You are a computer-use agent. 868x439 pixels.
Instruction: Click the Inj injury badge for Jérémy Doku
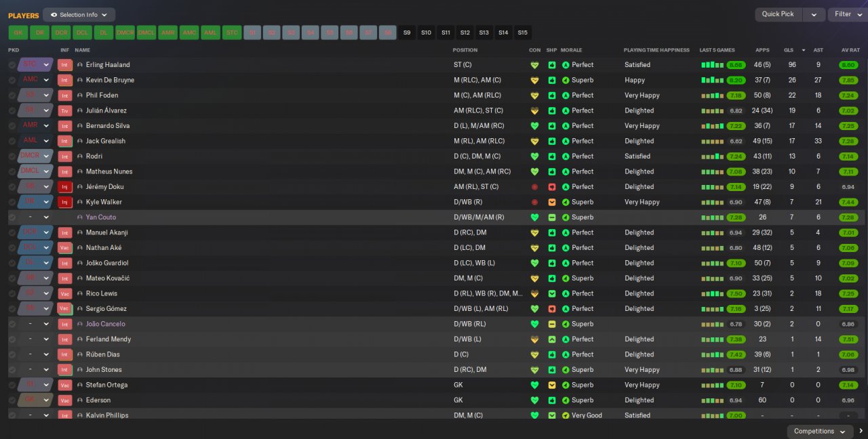64,187
